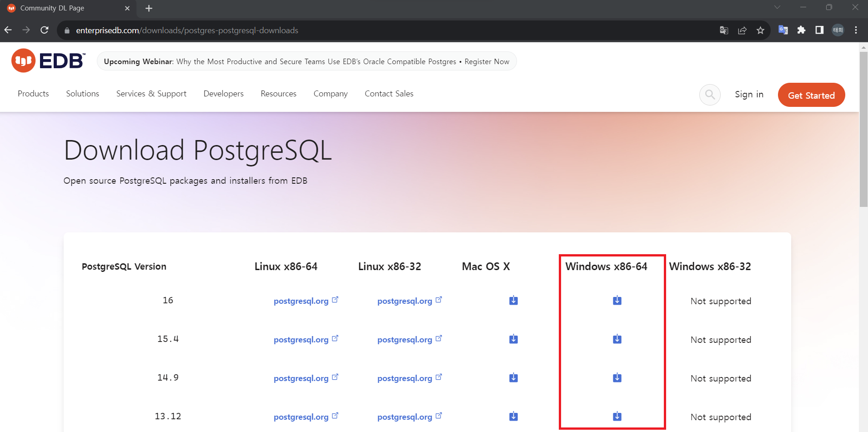Open postgresql.org link for 15.4 Linux x86-32

click(x=409, y=339)
